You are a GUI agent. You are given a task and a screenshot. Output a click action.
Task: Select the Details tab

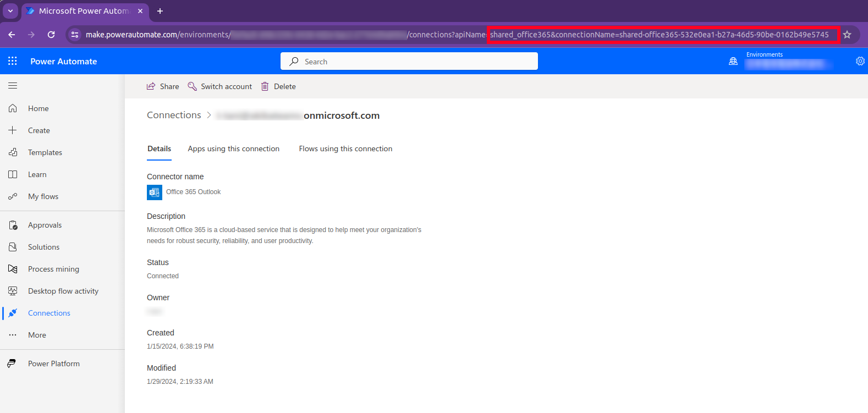[159, 148]
